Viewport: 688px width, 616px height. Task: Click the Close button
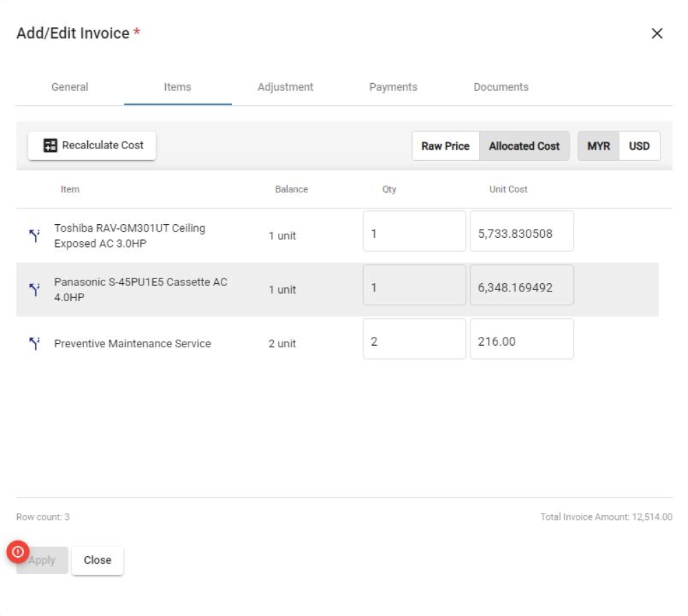[x=98, y=560]
